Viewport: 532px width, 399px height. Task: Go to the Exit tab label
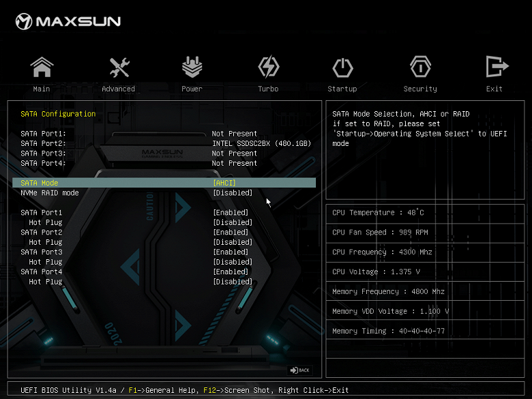pyautogui.click(x=494, y=89)
